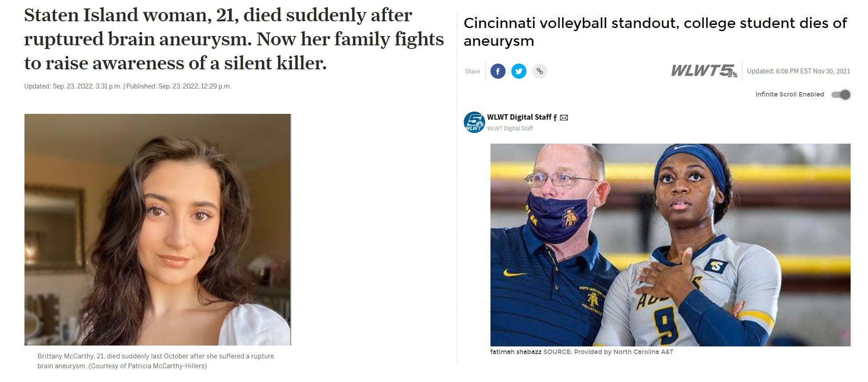Viewport: 868px width, 382px height.
Task: Click the Published Sep. 23, 2022 date line
Action: coord(179,86)
